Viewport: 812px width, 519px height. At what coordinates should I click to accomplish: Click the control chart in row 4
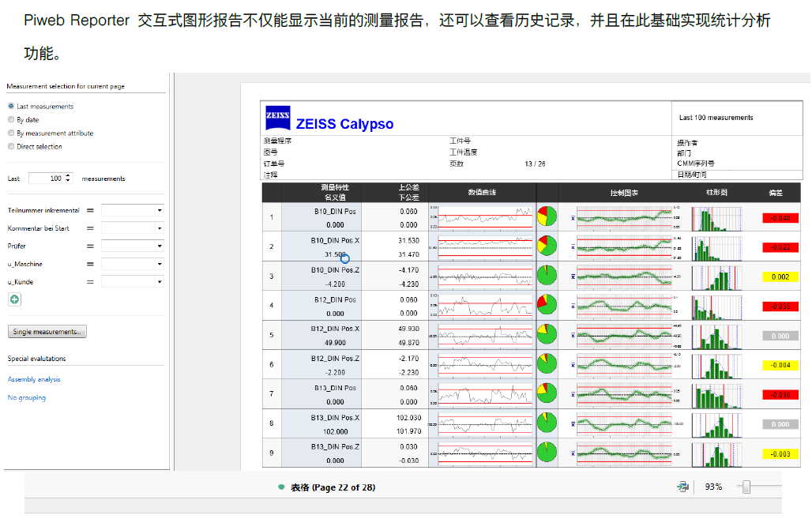coord(624,305)
